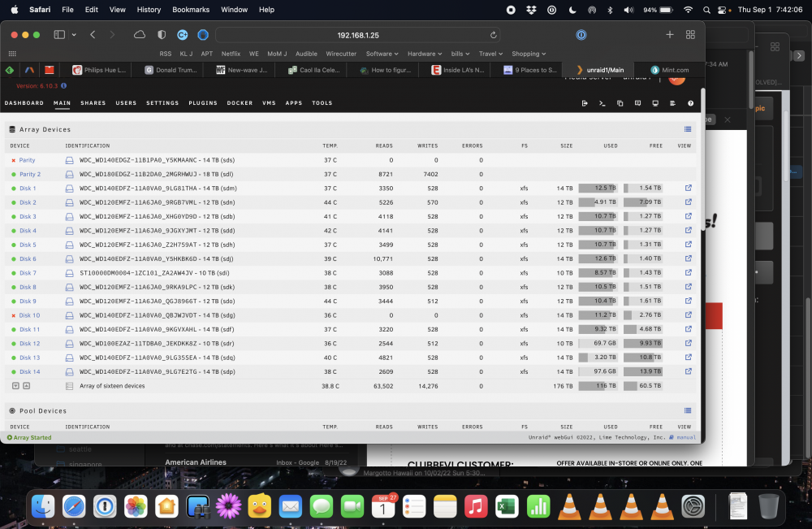Reload the 192.168.1.25 page
This screenshot has height=529, width=812.
click(x=493, y=35)
